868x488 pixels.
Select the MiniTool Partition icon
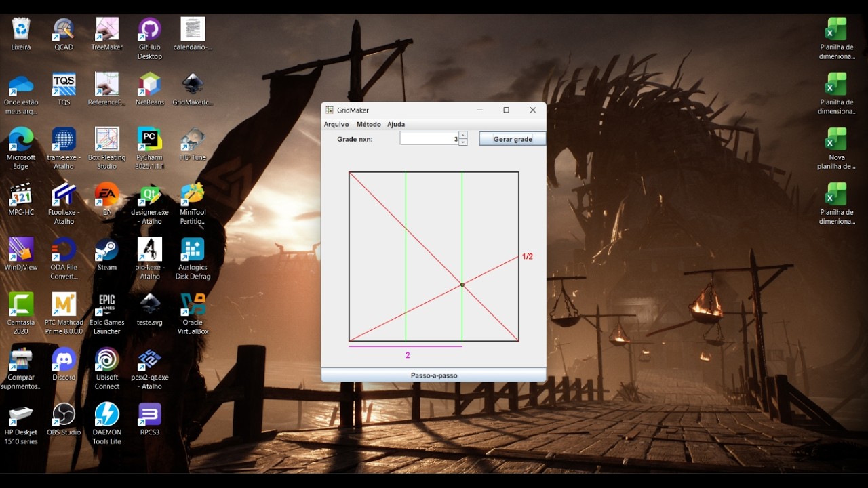tap(193, 204)
